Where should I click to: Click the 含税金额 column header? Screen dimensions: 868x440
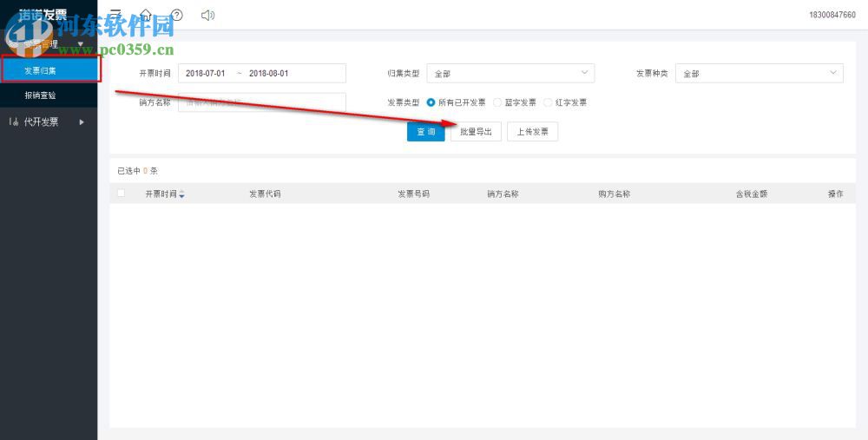click(751, 194)
